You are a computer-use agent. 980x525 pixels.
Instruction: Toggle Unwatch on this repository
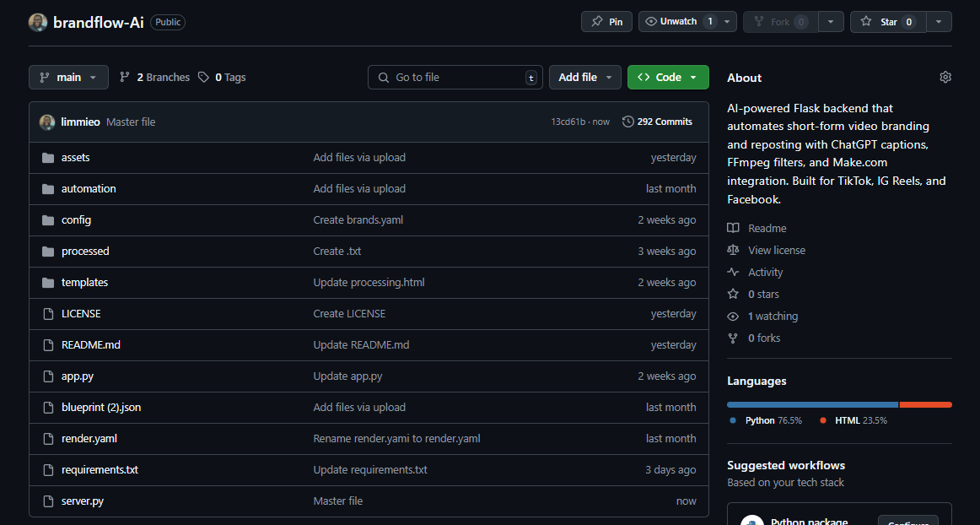tap(680, 22)
